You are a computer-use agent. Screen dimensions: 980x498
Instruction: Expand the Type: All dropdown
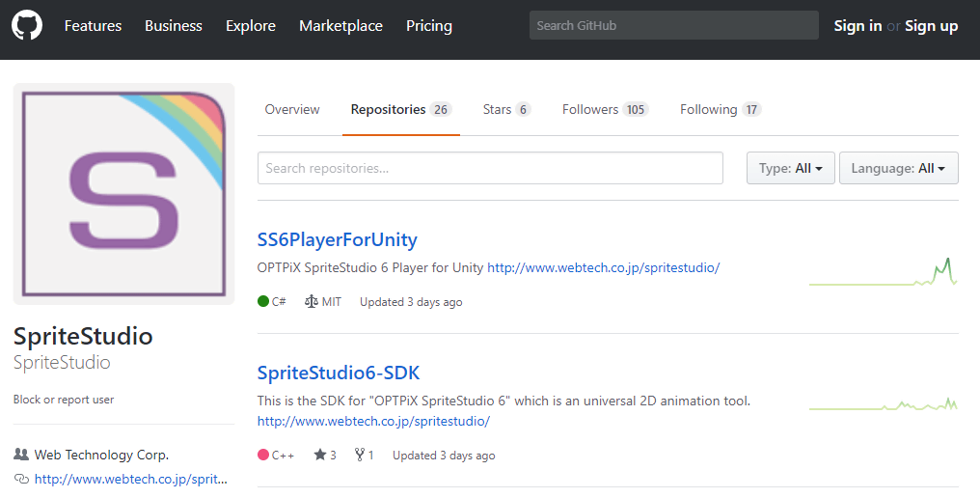click(791, 168)
